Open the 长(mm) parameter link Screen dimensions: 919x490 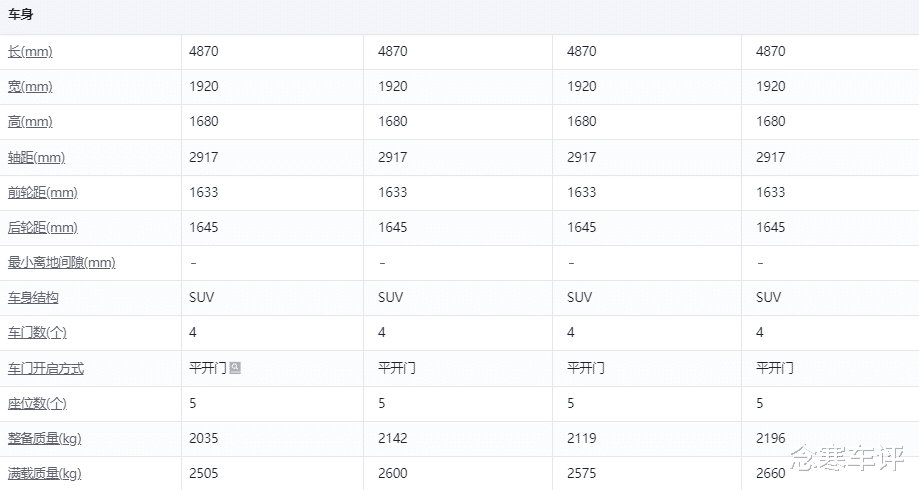click(30, 52)
